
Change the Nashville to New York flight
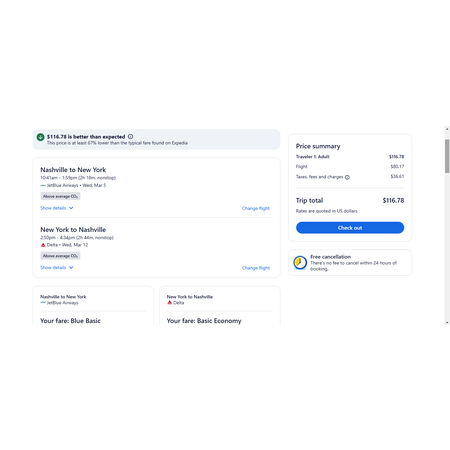[x=256, y=208]
